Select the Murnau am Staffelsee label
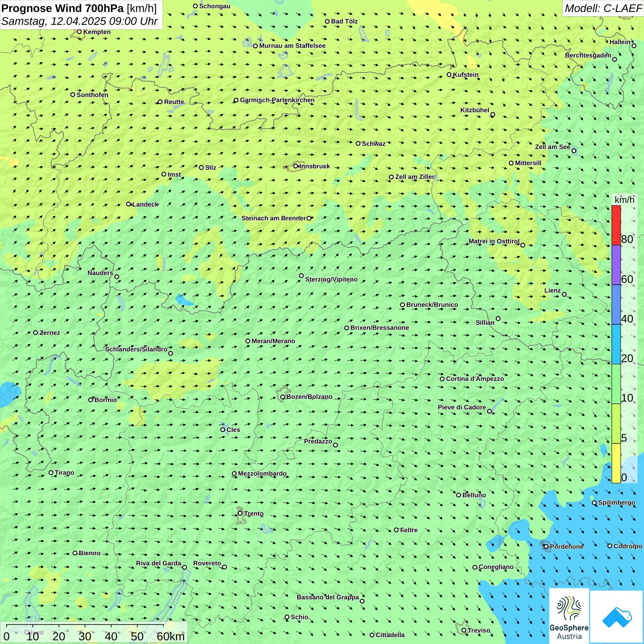The height and width of the screenshot is (644, 644). point(292,46)
